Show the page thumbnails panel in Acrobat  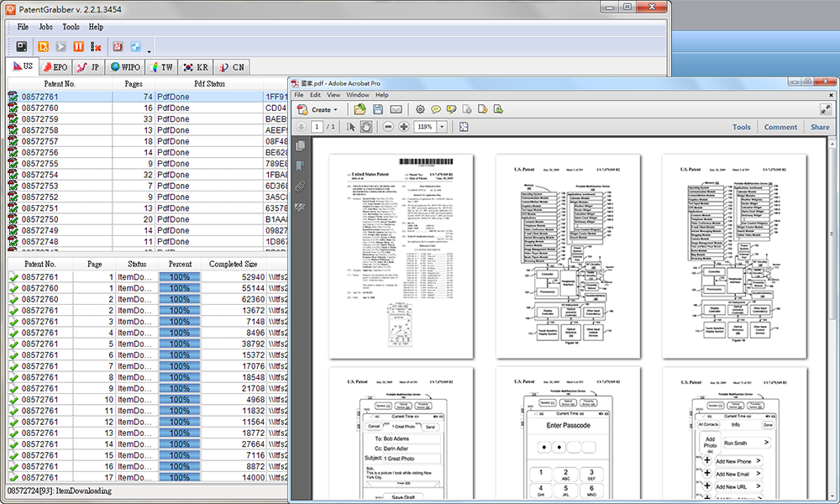[301, 145]
